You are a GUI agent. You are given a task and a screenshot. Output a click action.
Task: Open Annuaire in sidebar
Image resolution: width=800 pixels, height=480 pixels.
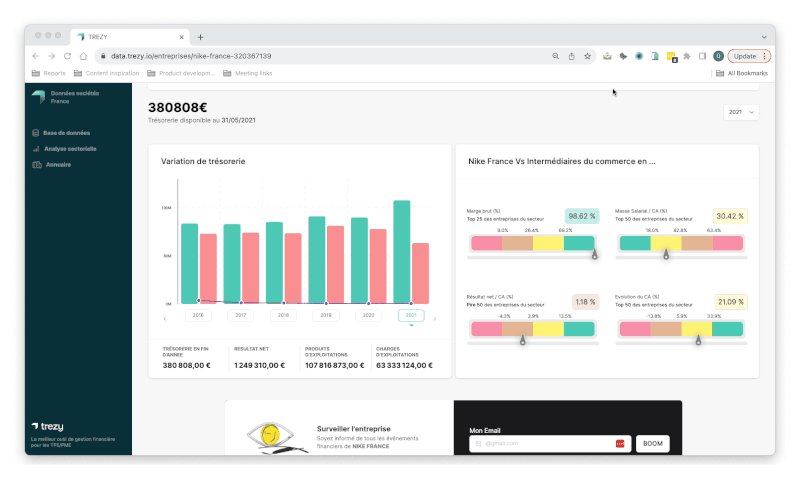click(58, 165)
